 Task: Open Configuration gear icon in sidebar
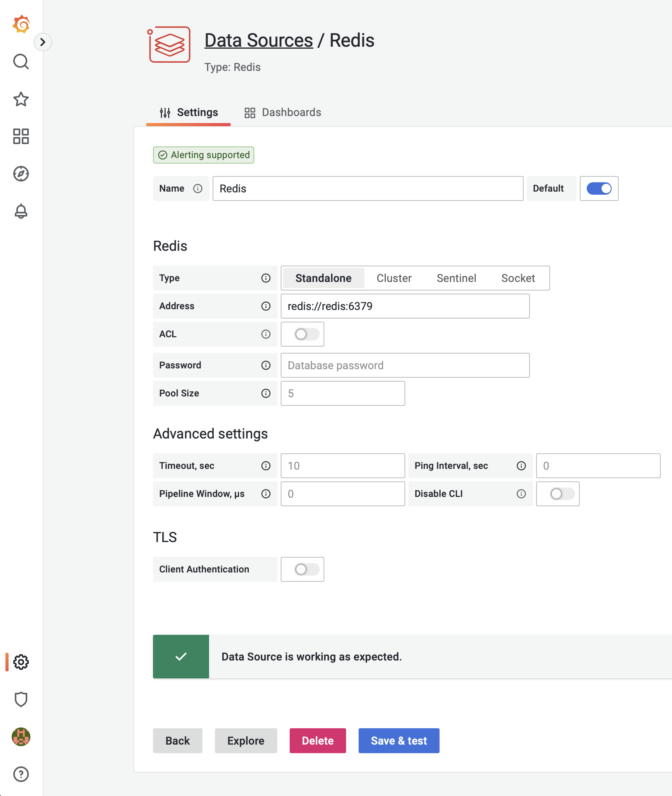pyautogui.click(x=21, y=662)
